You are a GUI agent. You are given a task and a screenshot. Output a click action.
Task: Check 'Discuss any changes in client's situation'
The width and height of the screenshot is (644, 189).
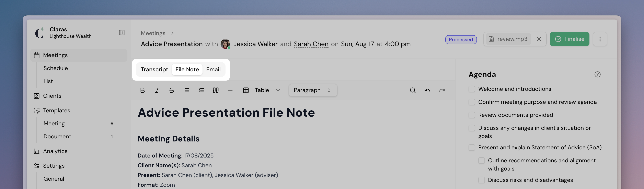(x=471, y=128)
